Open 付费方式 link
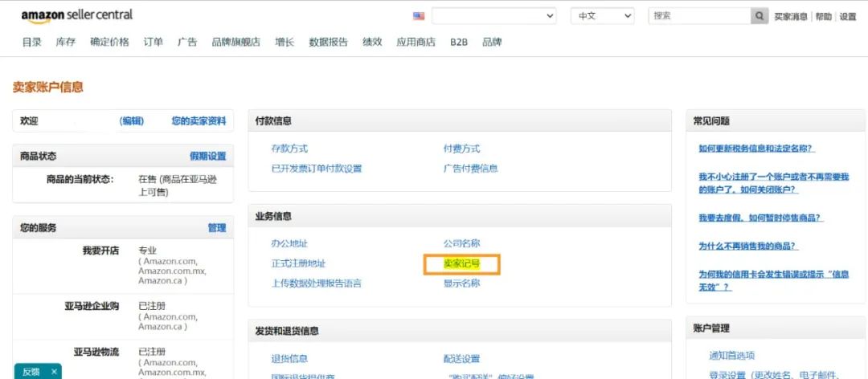This screenshot has height=379, width=868. [x=461, y=149]
